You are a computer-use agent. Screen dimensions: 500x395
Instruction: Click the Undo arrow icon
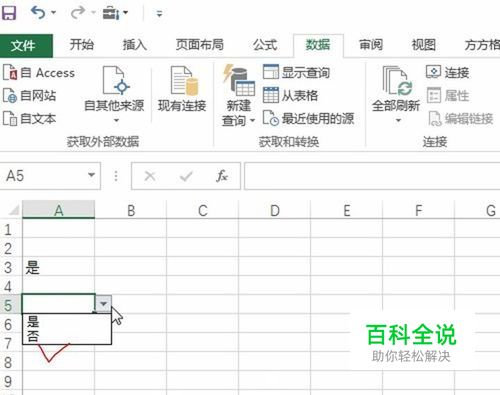coord(38,13)
